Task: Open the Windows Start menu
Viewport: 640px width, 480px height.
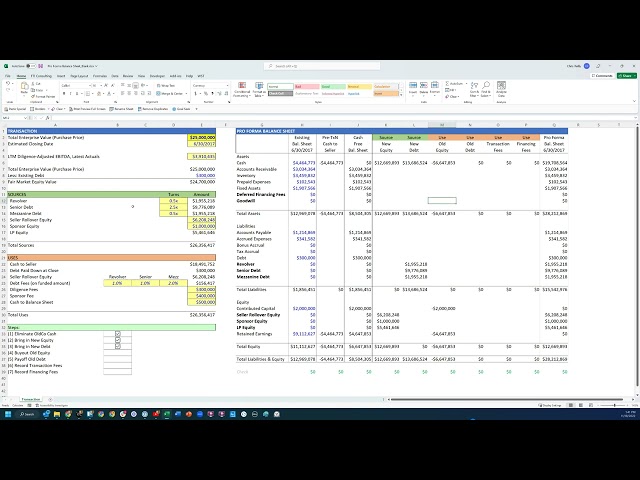Action: pos(7,414)
